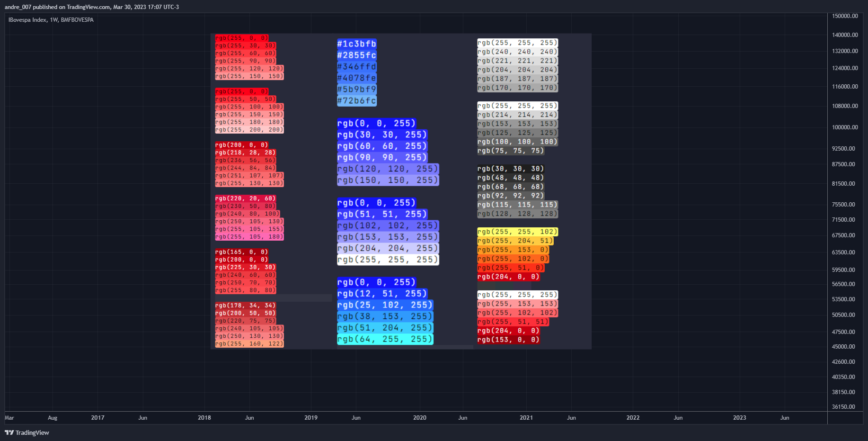Select the #72b6fc hex swatch

357,100
